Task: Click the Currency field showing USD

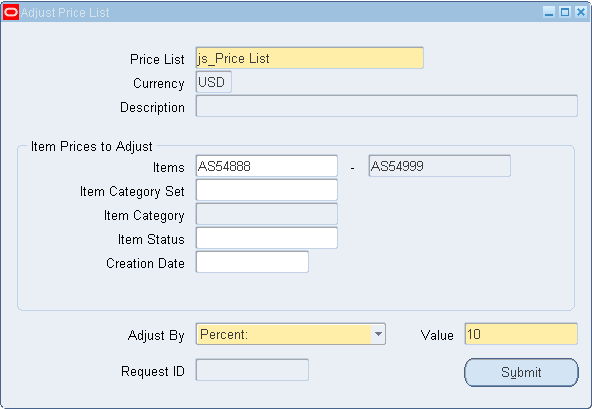Action: pos(214,82)
